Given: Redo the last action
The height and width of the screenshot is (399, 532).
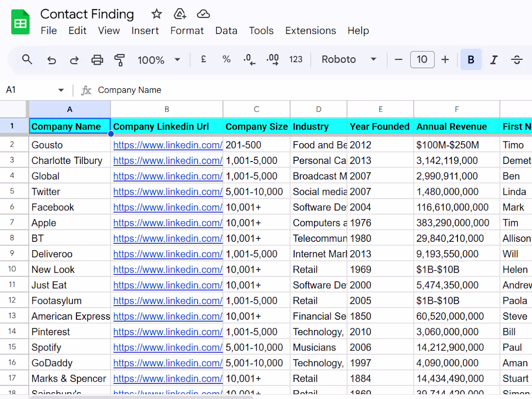Looking at the screenshot, I should pyautogui.click(x=74, y=60).
